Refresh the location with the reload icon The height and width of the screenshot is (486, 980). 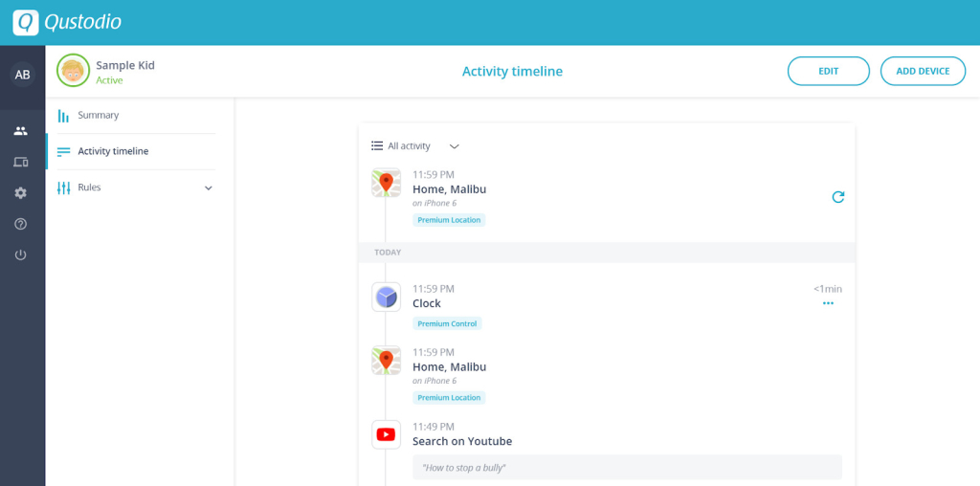(837, 197)
